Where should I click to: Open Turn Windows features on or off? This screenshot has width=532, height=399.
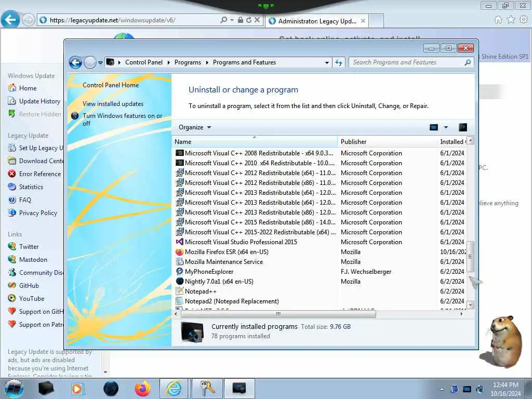pyautogui.click(x=123, y=119)
